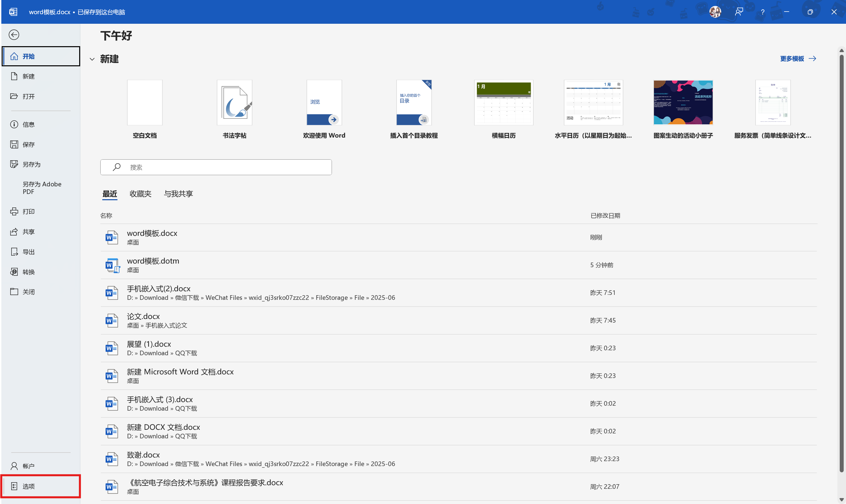
Task: Click the Word app icon in title bar
Action: click(x=13, y=12)
